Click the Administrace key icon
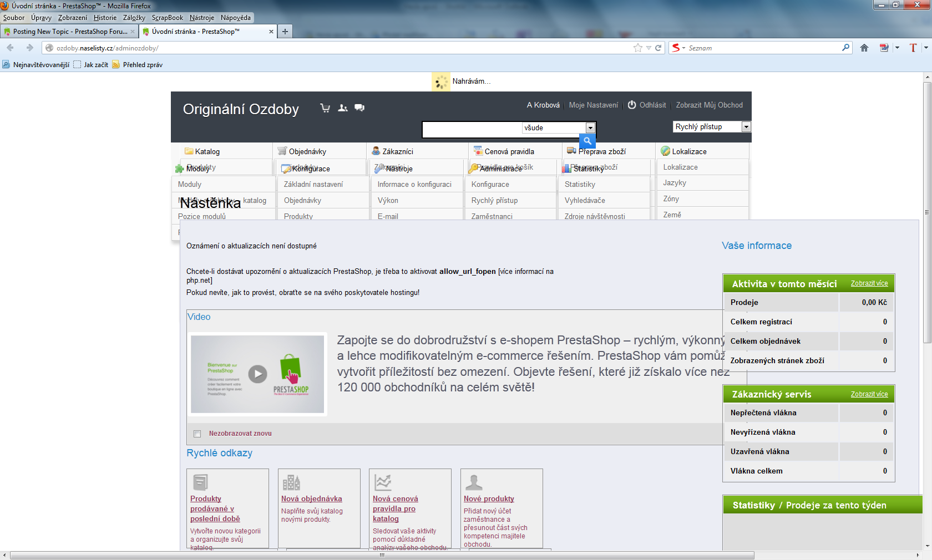This screenshot has width=932, height=560. (473, 168)
